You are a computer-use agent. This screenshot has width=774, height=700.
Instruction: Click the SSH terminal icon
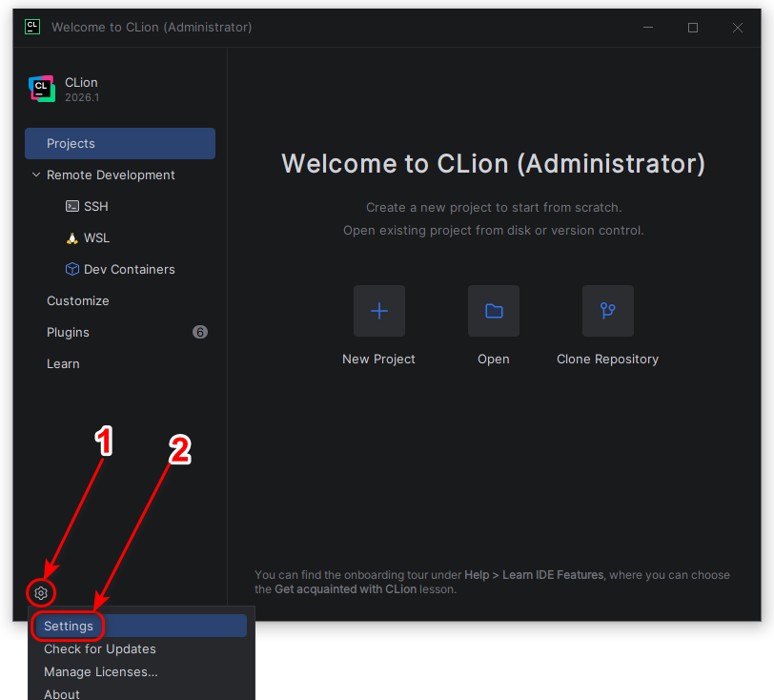pos(72,206)
